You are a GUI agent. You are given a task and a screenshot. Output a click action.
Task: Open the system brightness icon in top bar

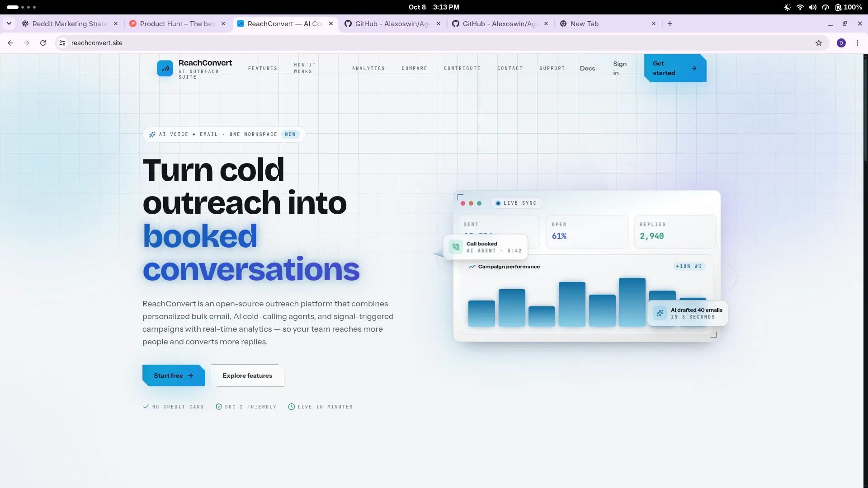788,7
